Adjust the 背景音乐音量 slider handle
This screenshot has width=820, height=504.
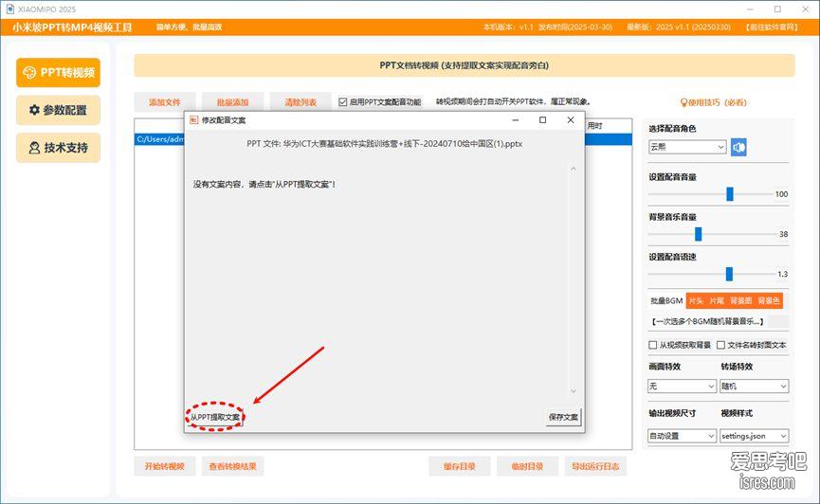(x=698, y=234)
